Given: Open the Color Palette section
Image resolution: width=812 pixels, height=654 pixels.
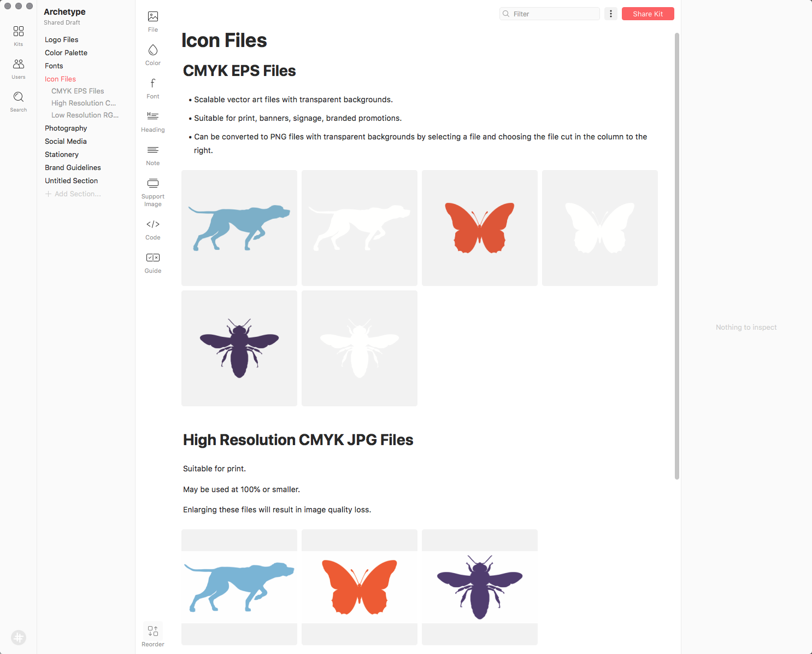Looking at the screenshot, I should coord(66,52).
